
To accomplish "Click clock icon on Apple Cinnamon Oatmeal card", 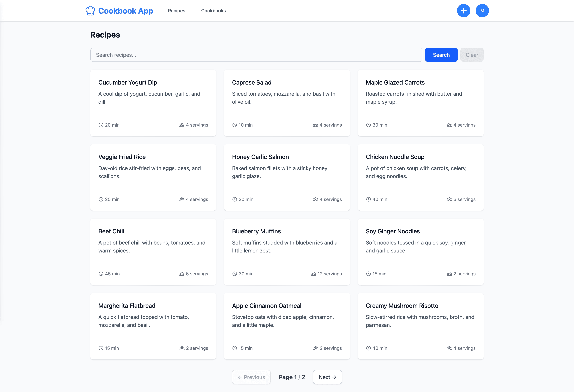I will (x=234, y=348).
